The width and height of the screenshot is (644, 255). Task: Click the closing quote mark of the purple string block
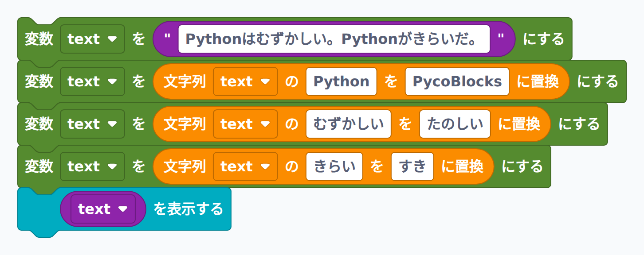(501, 37)
